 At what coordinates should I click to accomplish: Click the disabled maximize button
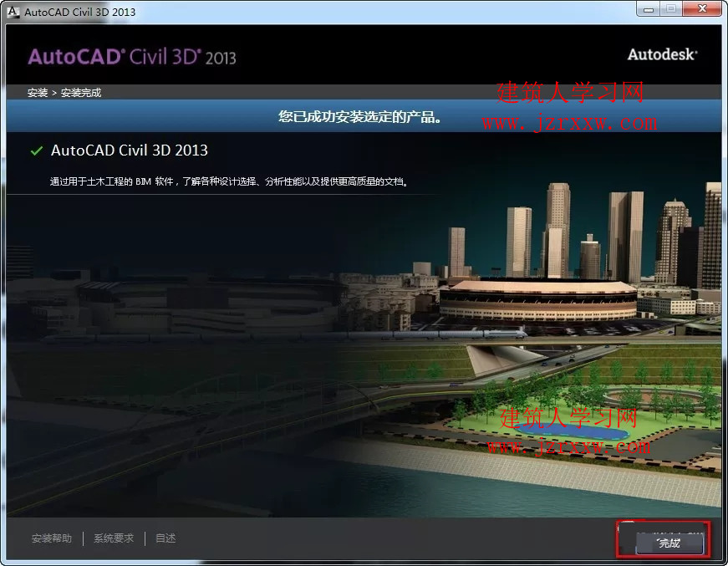coord(671,9)
